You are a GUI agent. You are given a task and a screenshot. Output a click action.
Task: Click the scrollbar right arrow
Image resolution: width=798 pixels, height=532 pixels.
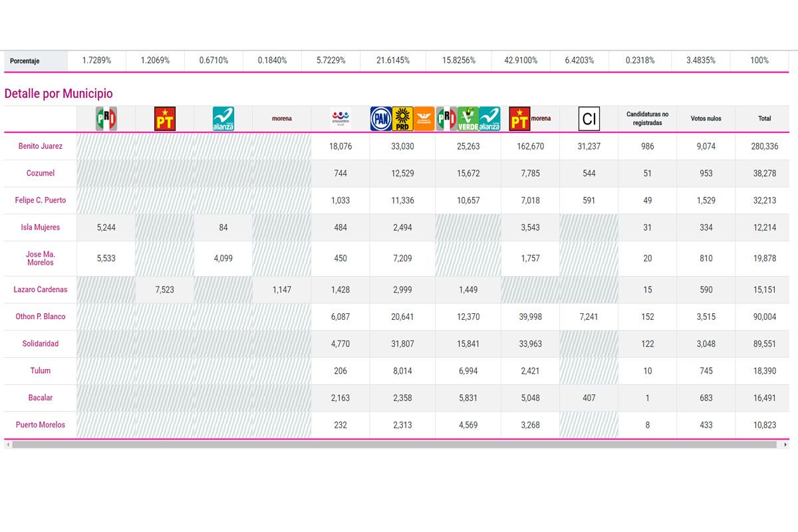click(785, 444)
